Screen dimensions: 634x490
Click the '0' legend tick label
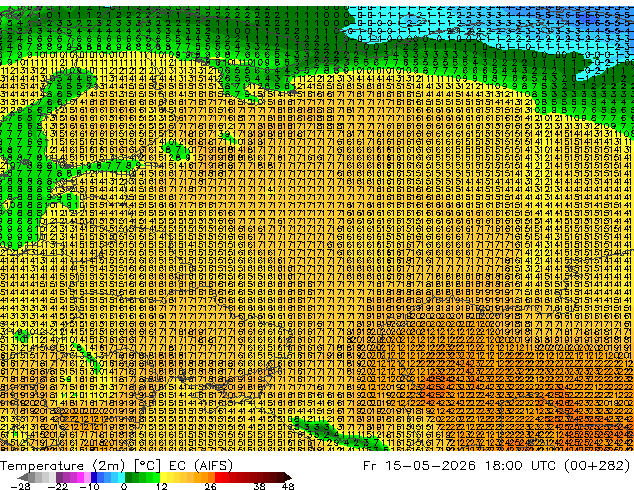coord(124,486)
